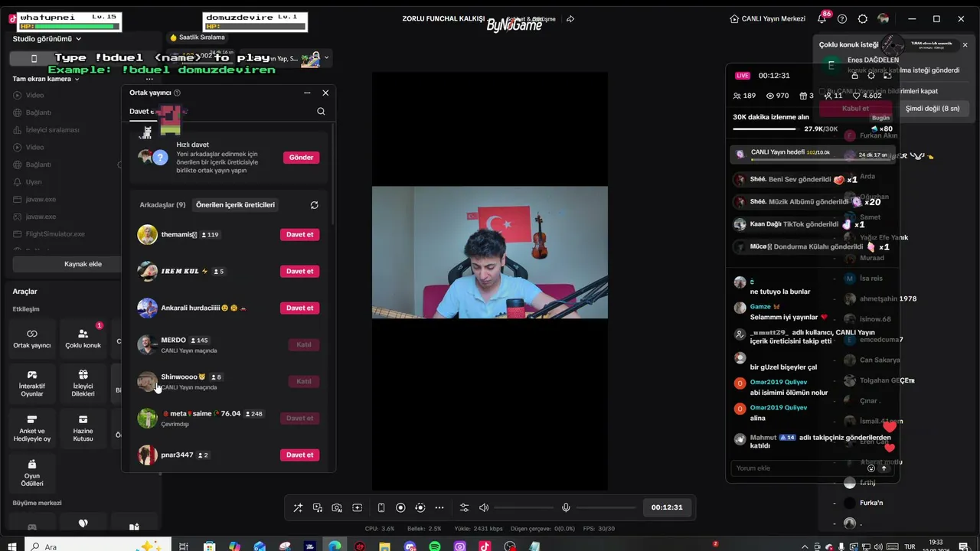Switch to Arkadaşlar (9) tab
Screen dimensions: 980x551
point(162,205)
